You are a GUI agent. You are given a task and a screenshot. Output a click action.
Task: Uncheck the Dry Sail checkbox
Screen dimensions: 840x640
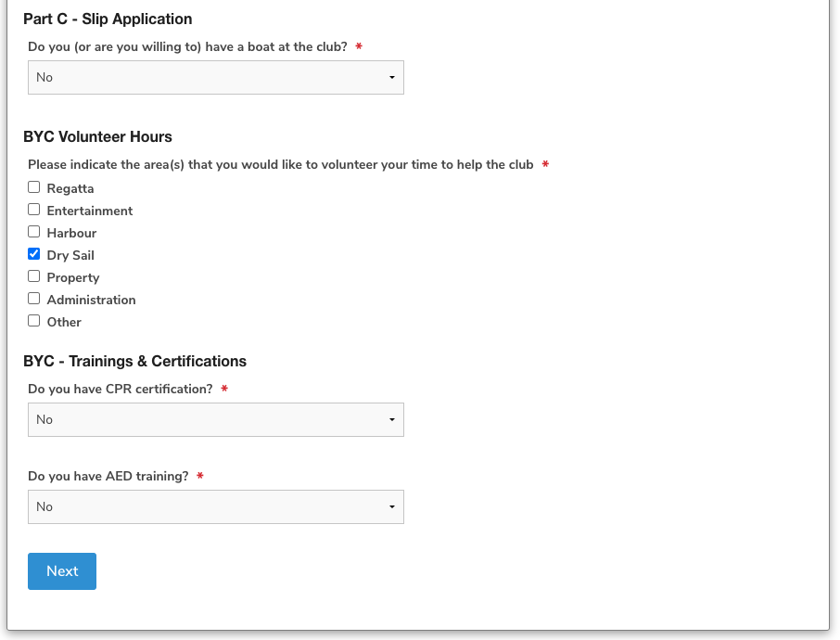click(x=34, y=254)
